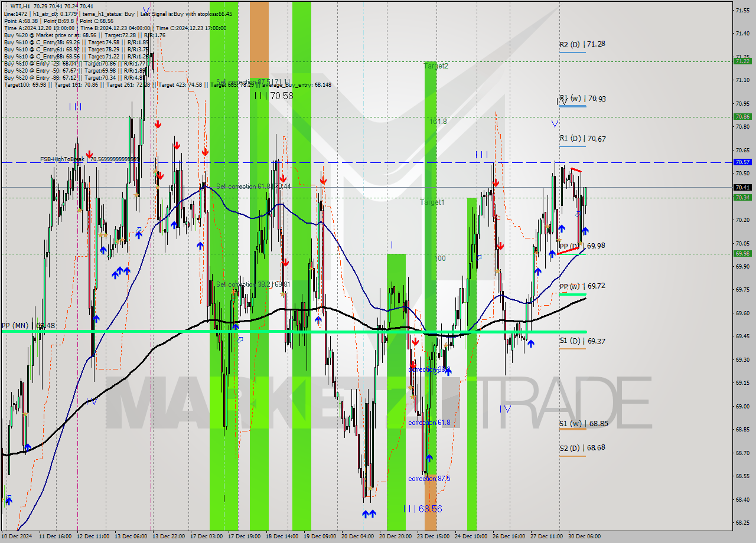756x543 pixels.
Task: Select '17 Dec 03:00' on the time axis
Action: (207, 537)
